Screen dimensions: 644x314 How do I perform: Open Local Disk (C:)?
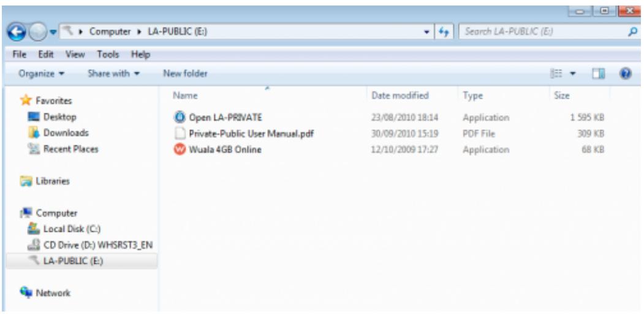[72, 229]
